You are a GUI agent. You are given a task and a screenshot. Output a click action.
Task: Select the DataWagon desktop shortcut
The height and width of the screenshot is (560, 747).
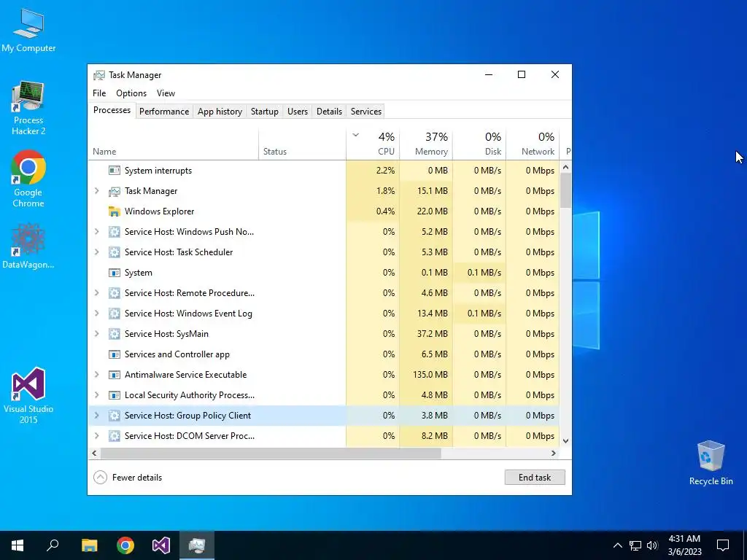tap(28, 246)
